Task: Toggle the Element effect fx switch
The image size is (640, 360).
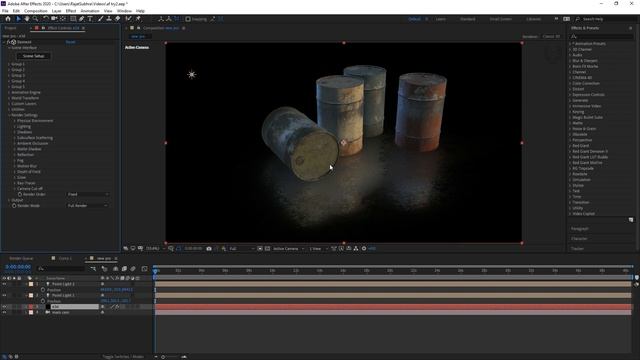Action: tap(9, 42)
